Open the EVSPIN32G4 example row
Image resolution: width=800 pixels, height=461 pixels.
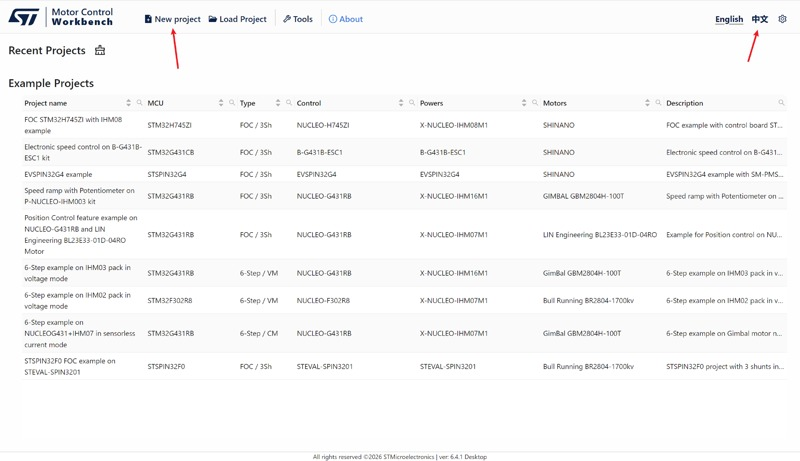[x=404, y=174]
